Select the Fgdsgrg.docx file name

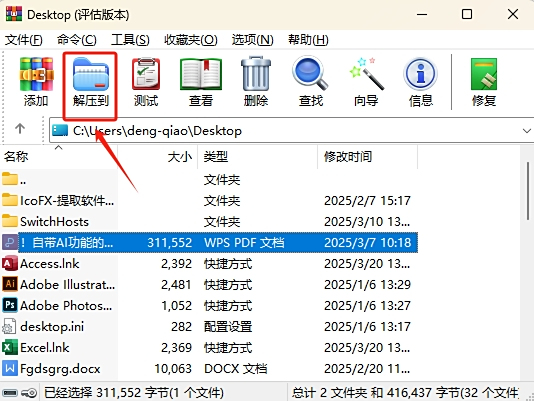point(60,369)
